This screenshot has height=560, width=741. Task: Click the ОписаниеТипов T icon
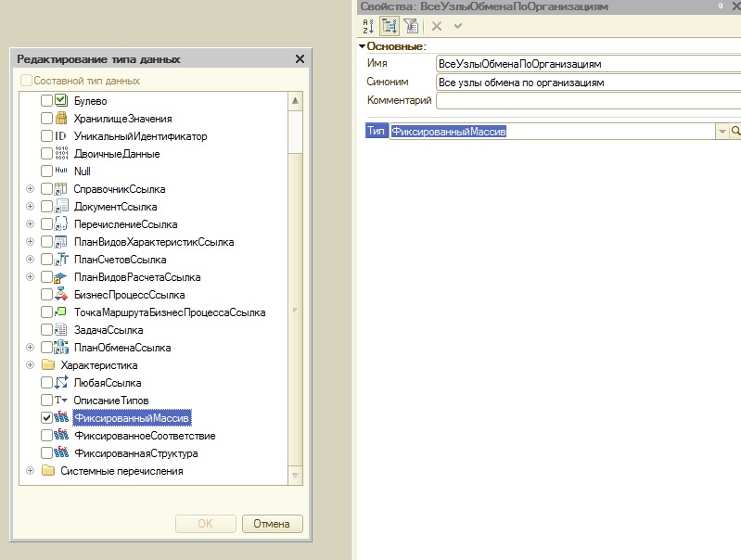pos(60,400)
